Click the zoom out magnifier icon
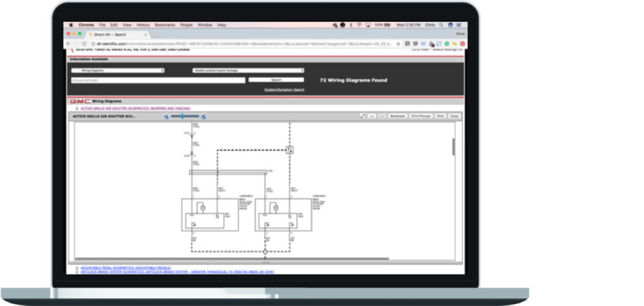The height and width of the screenshot is (306, 644). 167,116
